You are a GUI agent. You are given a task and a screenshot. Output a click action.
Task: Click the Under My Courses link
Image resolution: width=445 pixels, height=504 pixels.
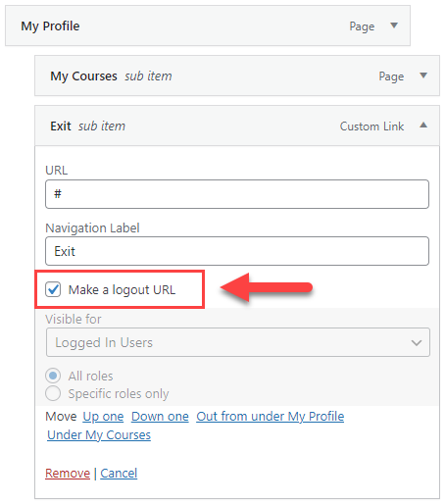[99, 435]
